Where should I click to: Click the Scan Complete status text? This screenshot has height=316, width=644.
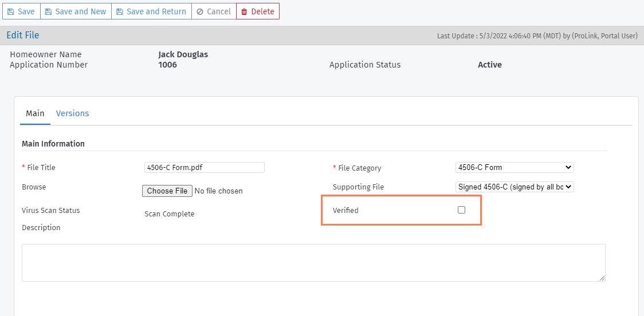[x=169, y=214]
